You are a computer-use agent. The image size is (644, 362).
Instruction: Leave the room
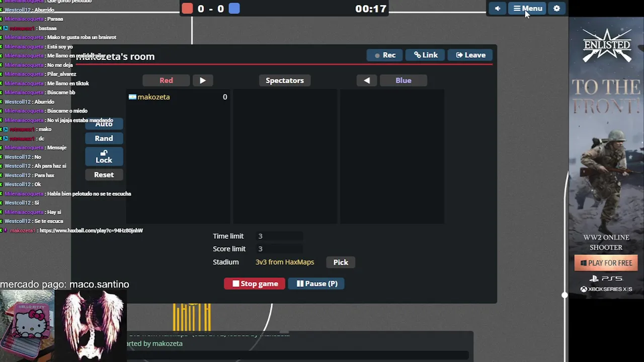click(470, 55)
